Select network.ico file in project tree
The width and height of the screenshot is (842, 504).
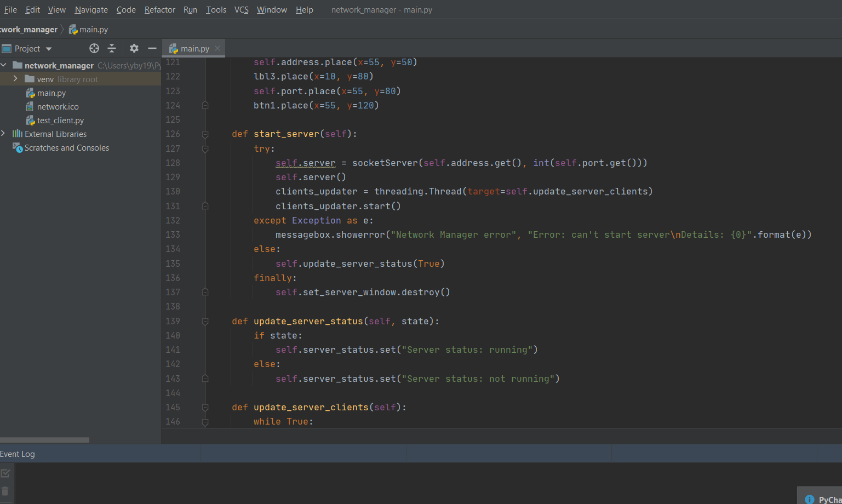[58, 107]
